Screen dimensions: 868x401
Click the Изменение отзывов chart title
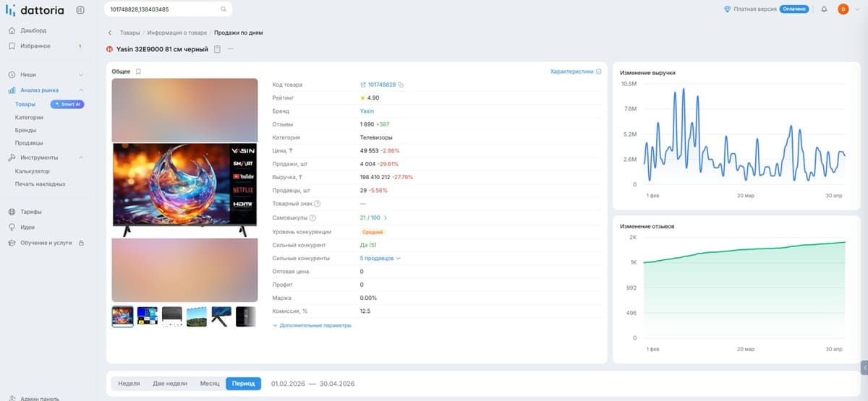click(x=647, y=226)
